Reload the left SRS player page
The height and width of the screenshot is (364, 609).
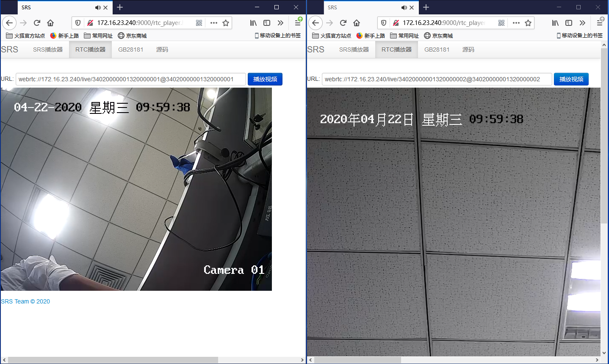click(37, 23)
